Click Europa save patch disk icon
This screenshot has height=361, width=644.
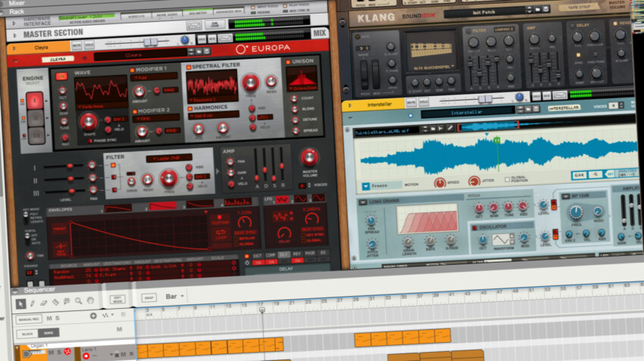coord(207,51)
